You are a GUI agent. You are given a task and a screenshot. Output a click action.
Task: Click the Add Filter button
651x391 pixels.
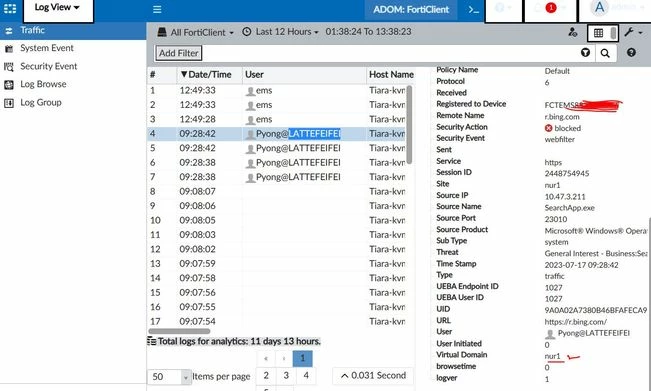point(179,53)
